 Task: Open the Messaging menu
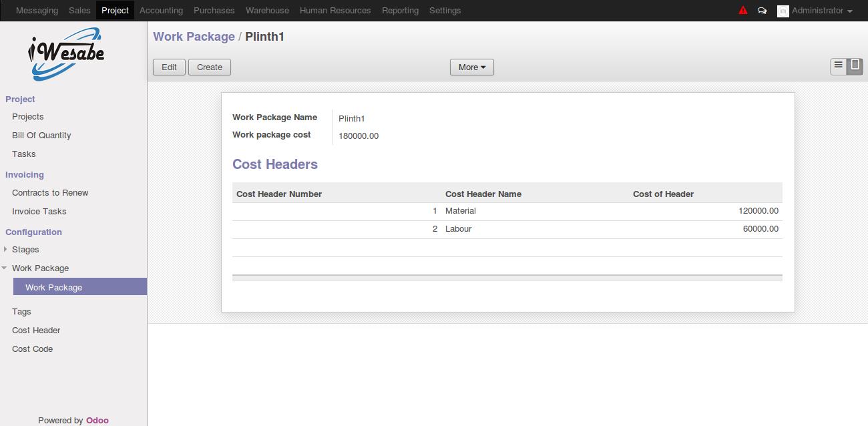point(37,11)
